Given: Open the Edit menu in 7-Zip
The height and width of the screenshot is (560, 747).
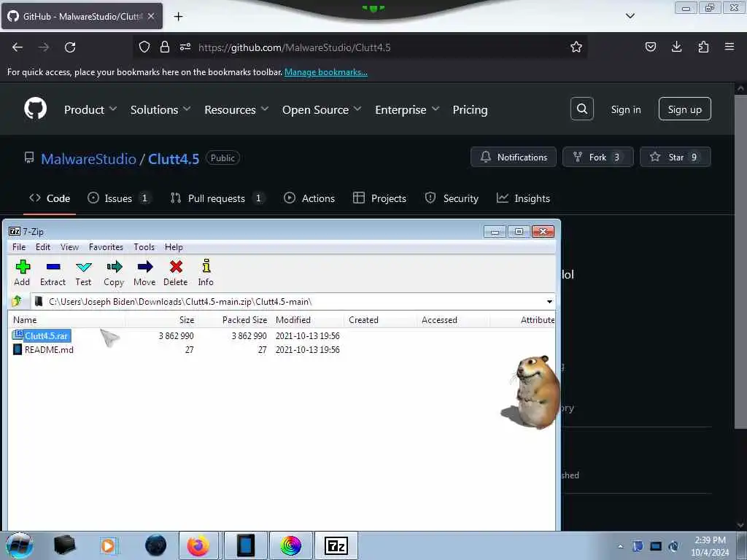Looking at the screenshot, I should [43, 246].
